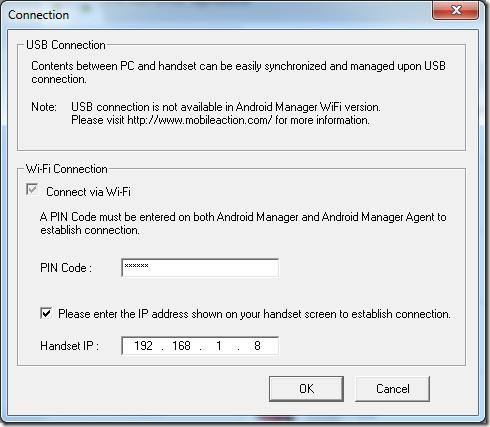Click the USB Connection group heading
Screen dimensions: 490x427
tap(66, 45)
